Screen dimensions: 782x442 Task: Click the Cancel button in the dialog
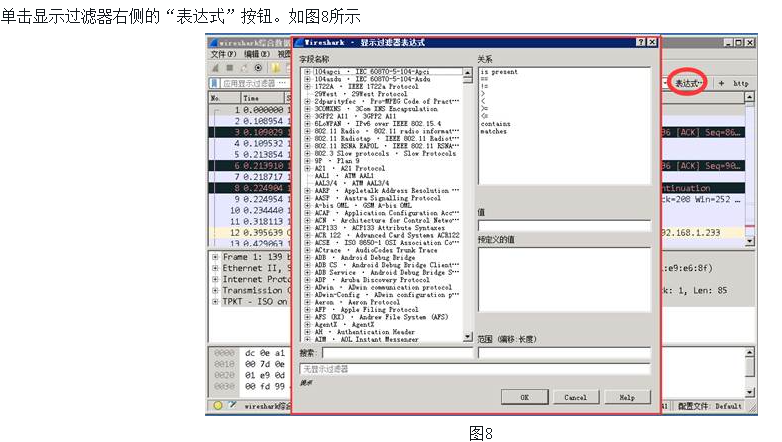point(575,397)
